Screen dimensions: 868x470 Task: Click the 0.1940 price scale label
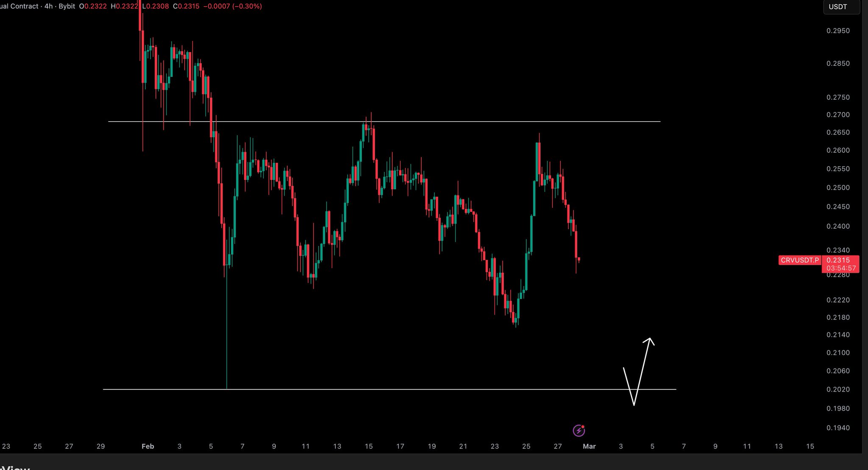[x=838, y=428]
